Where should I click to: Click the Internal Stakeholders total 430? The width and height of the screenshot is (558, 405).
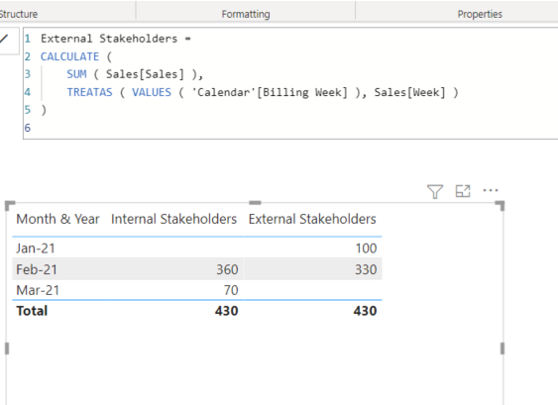click(226, 311)
